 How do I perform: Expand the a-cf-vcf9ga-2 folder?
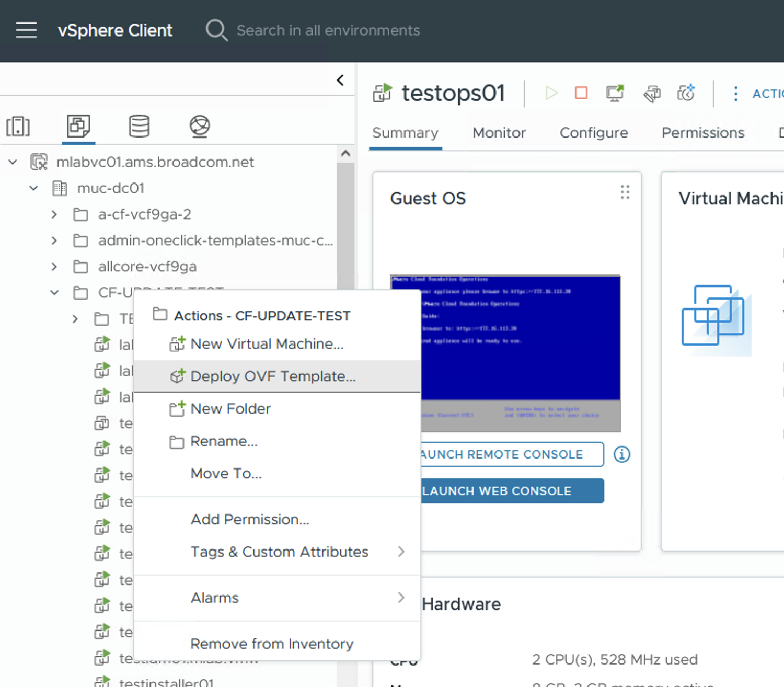point(54,214)
